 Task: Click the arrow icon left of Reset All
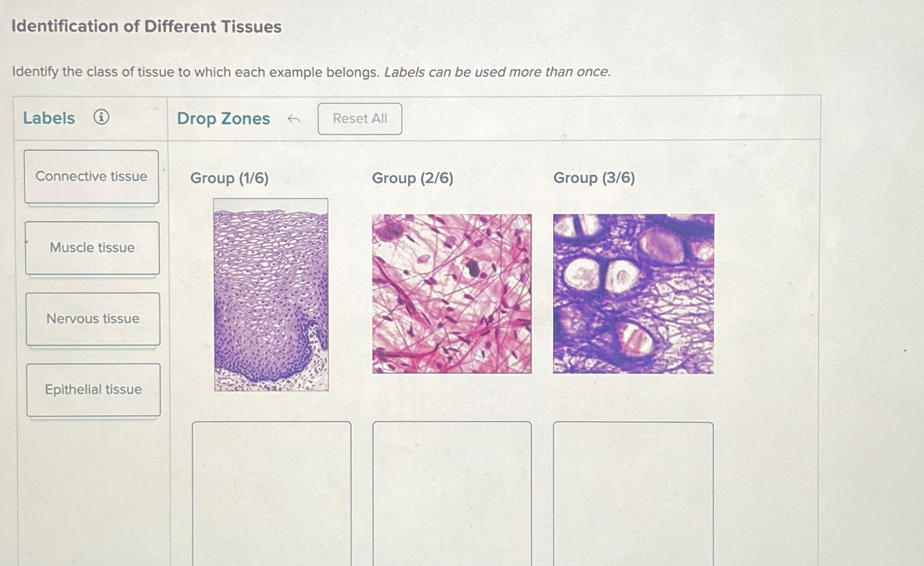click(295, 119)
